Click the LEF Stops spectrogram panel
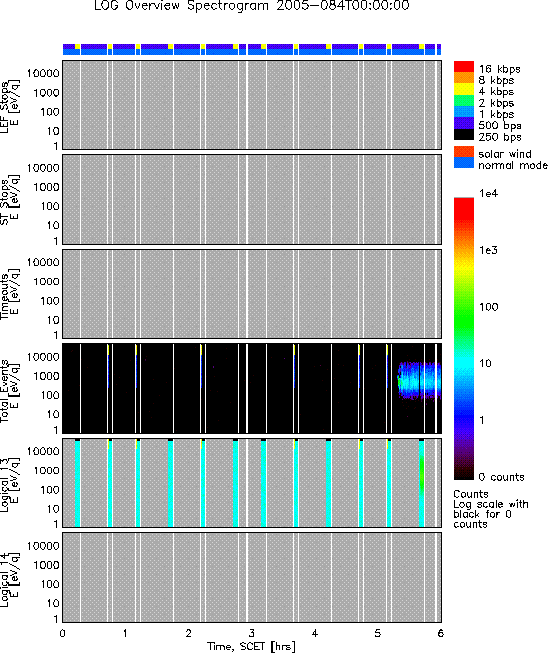 coord(252,105)
